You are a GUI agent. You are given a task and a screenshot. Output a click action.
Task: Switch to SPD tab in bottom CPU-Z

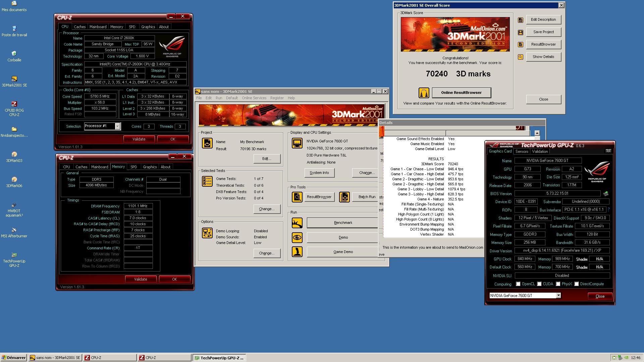click(134, 167)
